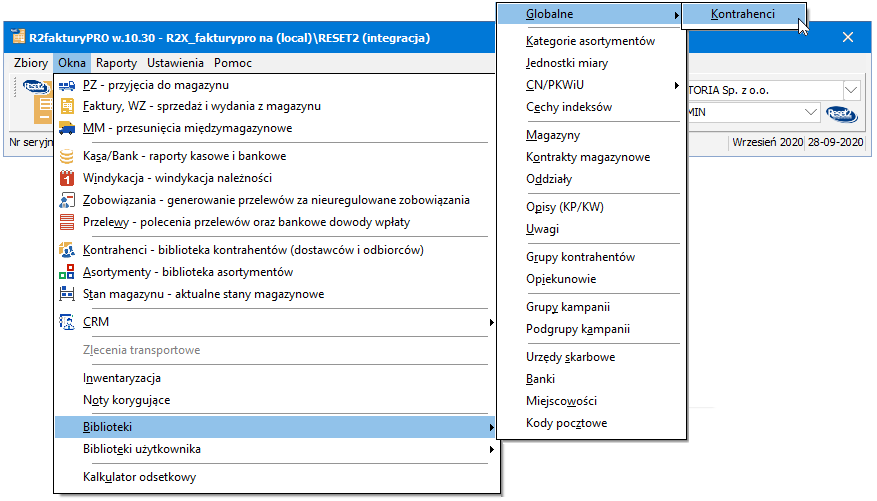Choose Uwagi library
The image size is (877, 501).
click(x=590, y=229)
